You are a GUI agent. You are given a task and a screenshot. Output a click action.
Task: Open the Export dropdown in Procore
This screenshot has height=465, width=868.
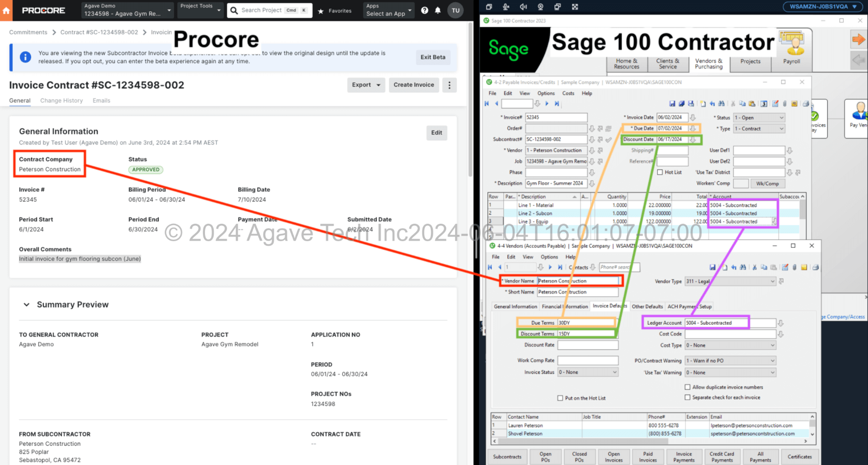(x=366, y=85)
